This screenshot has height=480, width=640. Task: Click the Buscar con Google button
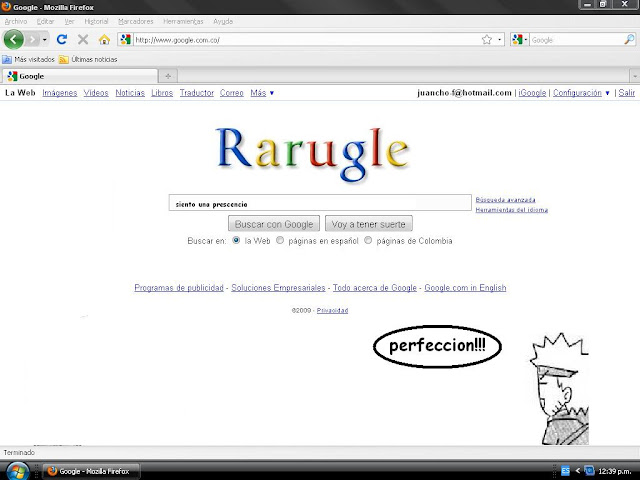click(x=274, y=224)
